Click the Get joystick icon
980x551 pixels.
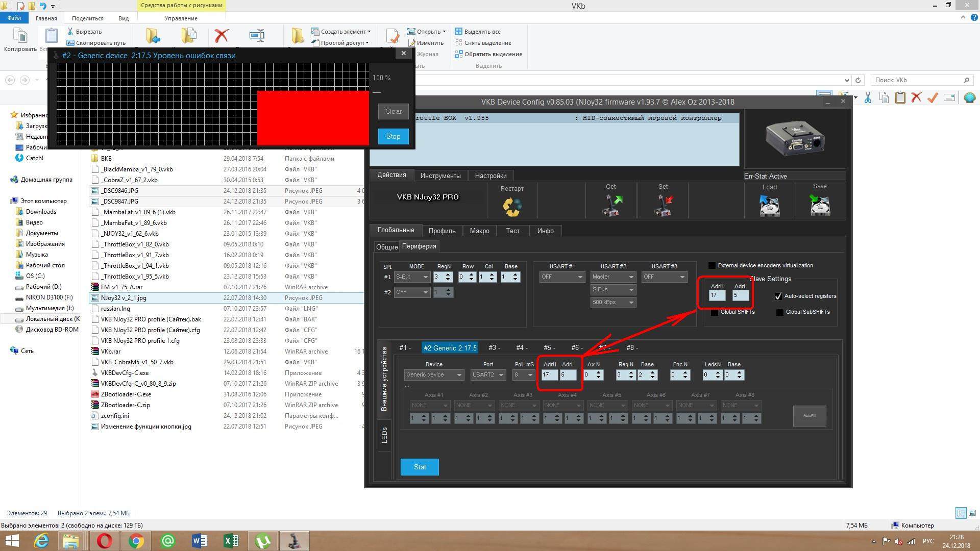pyautogui.click(x=611, y=205)
